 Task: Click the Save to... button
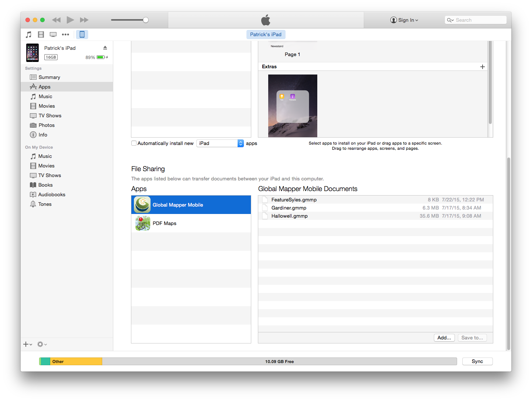click(x=472, y=338)
